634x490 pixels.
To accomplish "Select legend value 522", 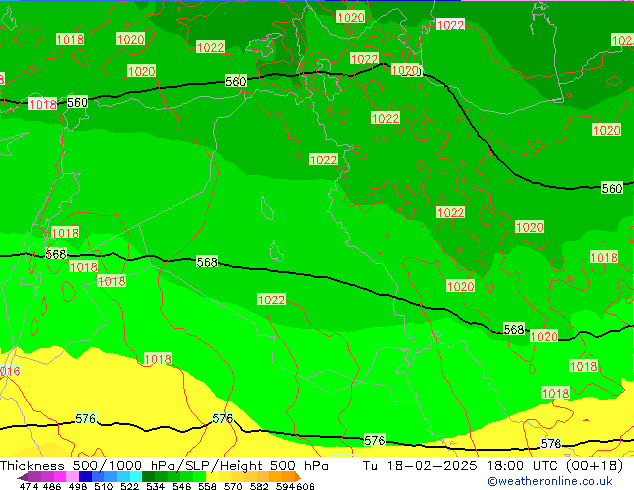I will (x=129, y=486).
